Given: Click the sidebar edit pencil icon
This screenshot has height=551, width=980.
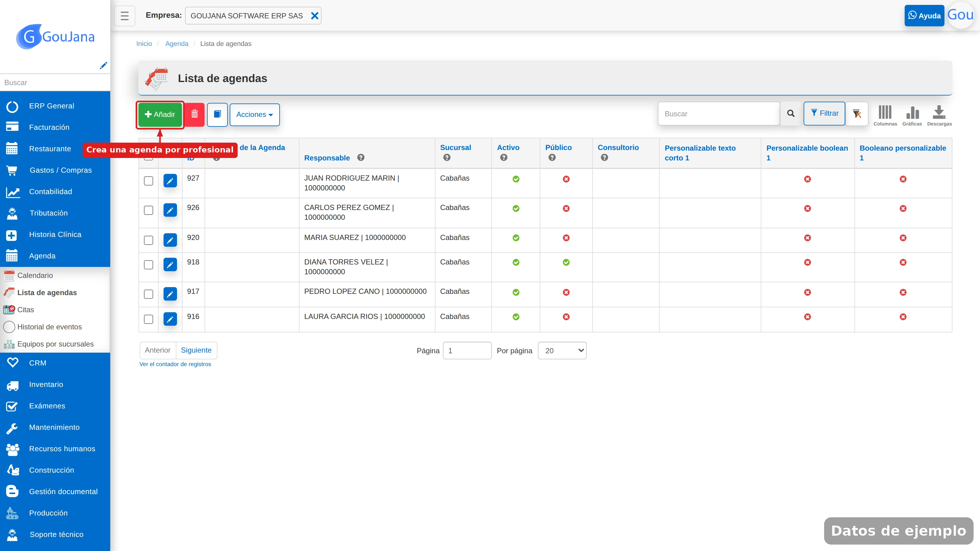Looking at the screenshot, I should pyautogui.click(x=103, y=66).
